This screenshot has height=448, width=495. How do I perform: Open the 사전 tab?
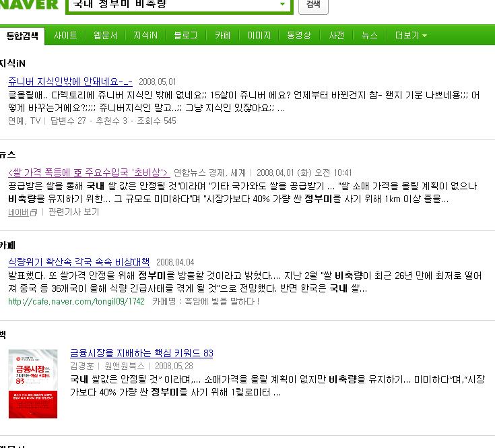337,35
